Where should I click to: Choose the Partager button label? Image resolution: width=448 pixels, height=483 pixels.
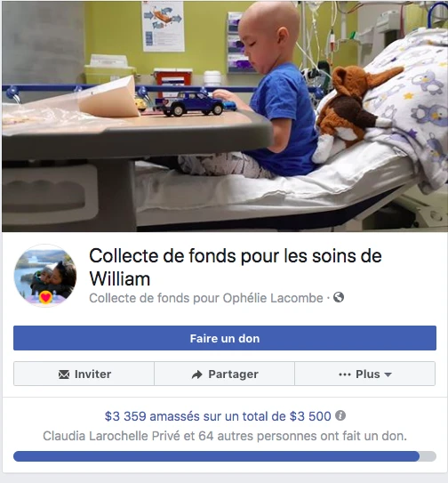pyautogui.click(x=233, y=374)
